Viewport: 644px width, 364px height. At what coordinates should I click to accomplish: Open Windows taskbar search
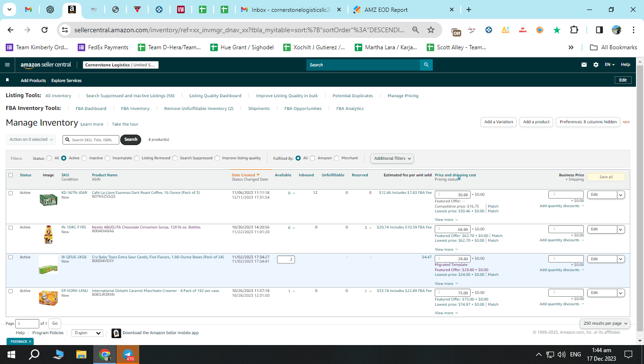pos(35,355)
